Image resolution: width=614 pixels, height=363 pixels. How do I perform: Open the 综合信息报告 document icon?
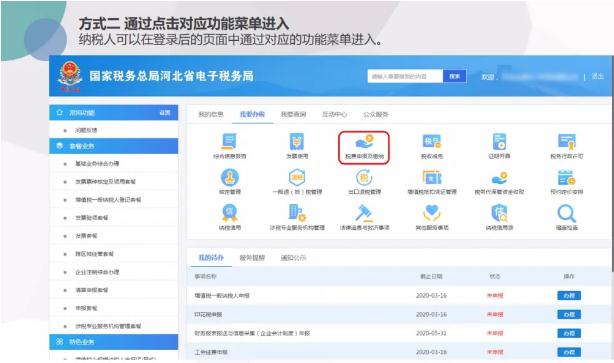click(229, 146)
